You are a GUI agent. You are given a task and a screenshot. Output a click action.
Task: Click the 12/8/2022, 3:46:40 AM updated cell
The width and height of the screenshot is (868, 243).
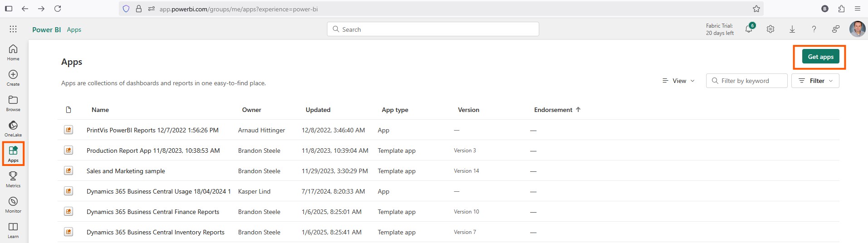pyautogui.click(x=333, y=130)
